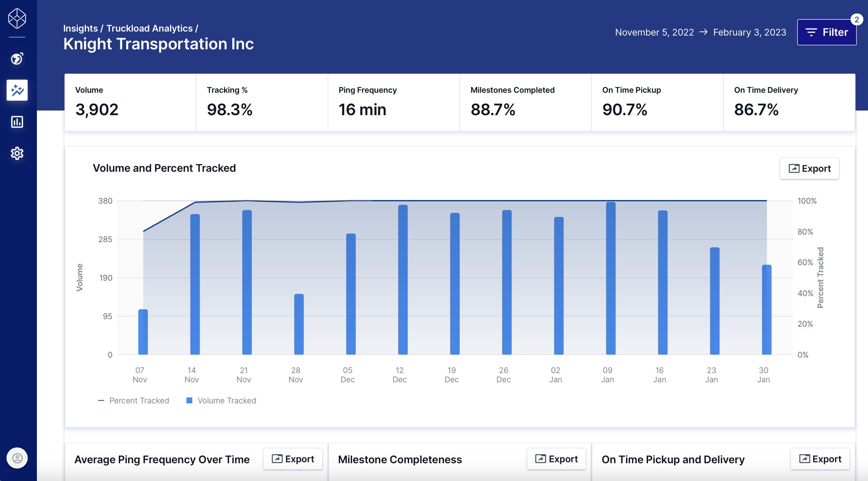The height and width of the screenshot is (481, 868).
Task: Click start date November 5, 2022
Action: [x=654, y=32]
